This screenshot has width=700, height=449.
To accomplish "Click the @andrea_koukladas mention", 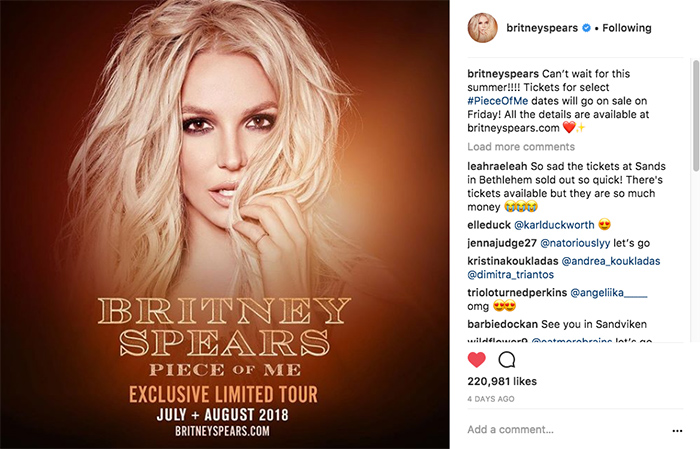I will coord(611,261).
